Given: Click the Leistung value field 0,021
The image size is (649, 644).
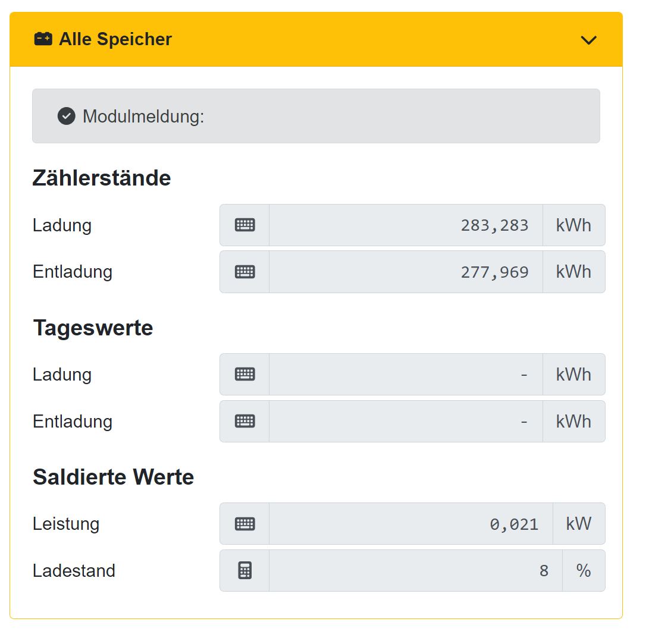Looking at the screenshot, I should tap(410, 524).
